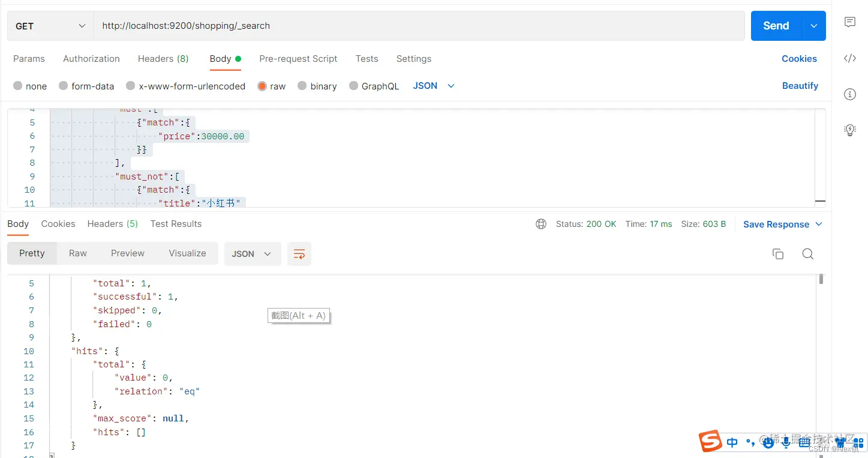The height and width of the screenshot is (458, 868).
Task: Select the binary radio option
Action: tap(302, 86)
